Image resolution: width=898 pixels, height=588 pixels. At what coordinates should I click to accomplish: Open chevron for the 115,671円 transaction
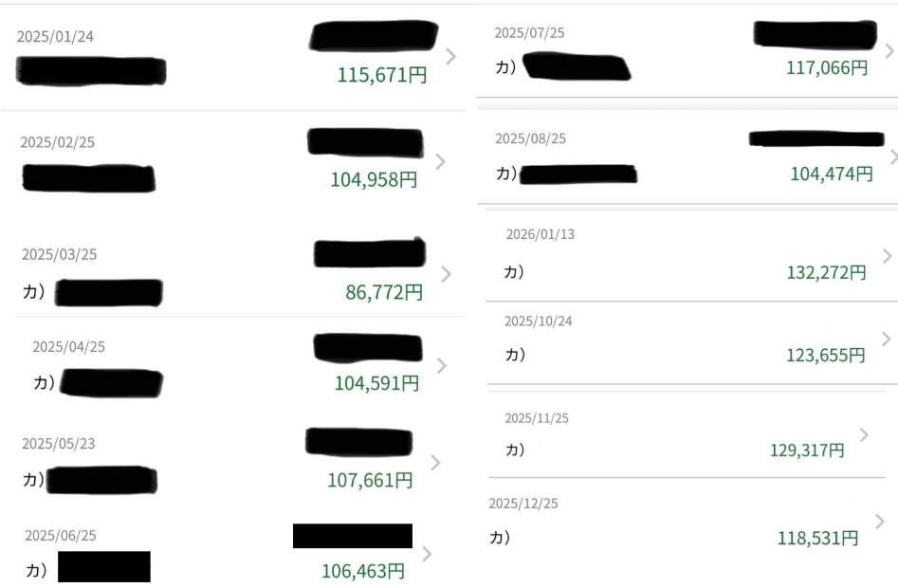coord(449,56)
